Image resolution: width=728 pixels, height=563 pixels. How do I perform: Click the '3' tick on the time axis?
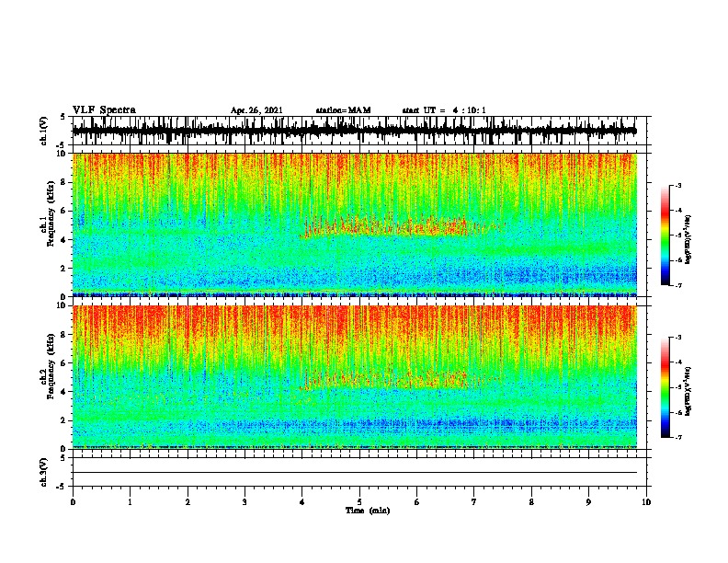click(x=245, y=502)
